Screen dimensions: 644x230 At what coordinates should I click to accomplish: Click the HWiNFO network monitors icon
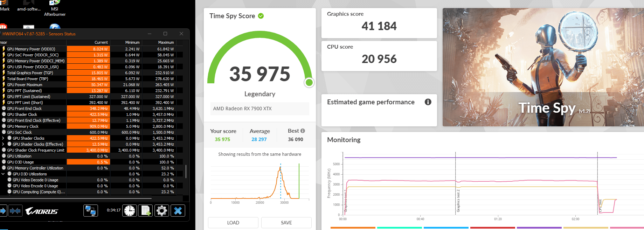coord(90,211)
